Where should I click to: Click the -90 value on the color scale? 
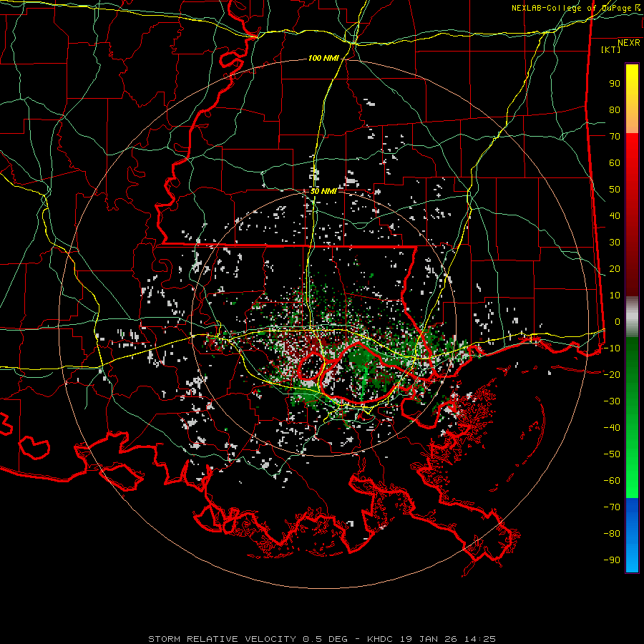coord(612,560)
